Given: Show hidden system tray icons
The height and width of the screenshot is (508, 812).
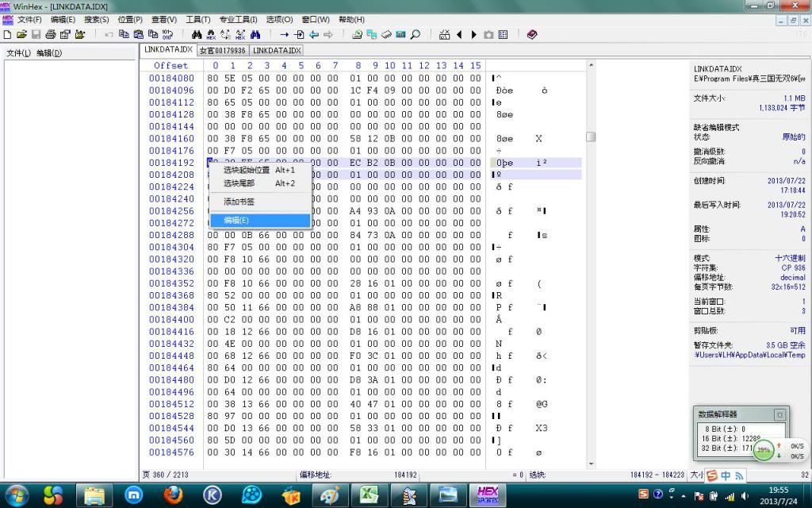Looking at the screenshot, I should (x=683, y=496).
